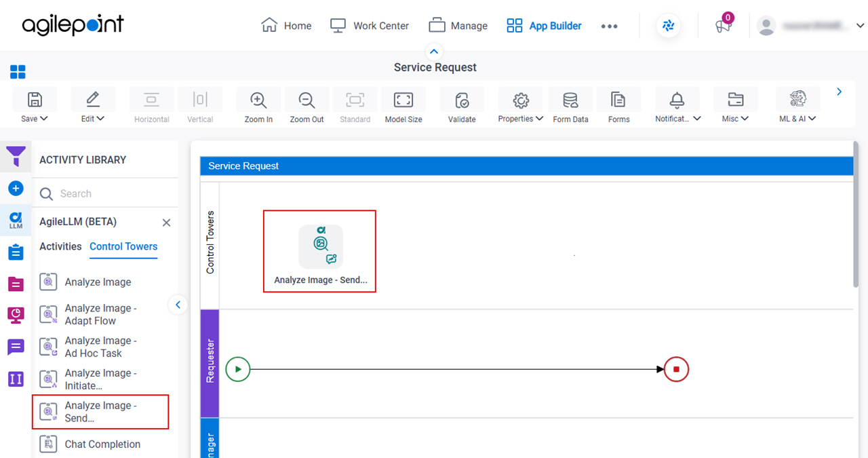
Task: Select the purple columns sidebar icon
Action: pos(16,379)
